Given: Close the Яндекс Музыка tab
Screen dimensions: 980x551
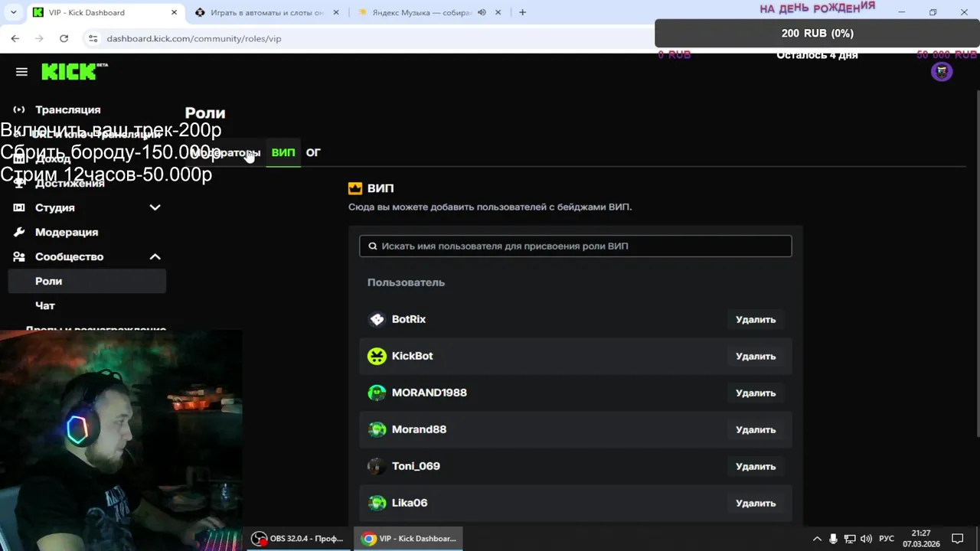Looking at the screenshot, I should point(498,12).
